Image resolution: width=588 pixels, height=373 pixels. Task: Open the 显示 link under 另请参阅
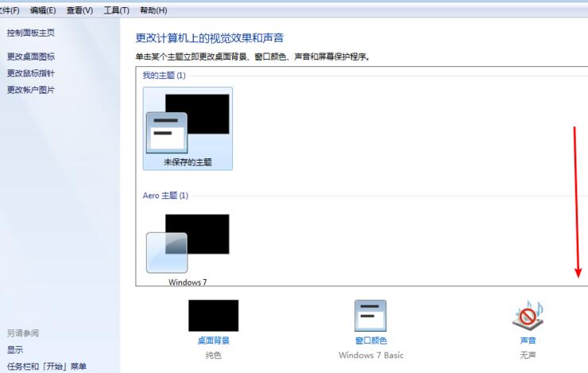[x=15, y=350]
